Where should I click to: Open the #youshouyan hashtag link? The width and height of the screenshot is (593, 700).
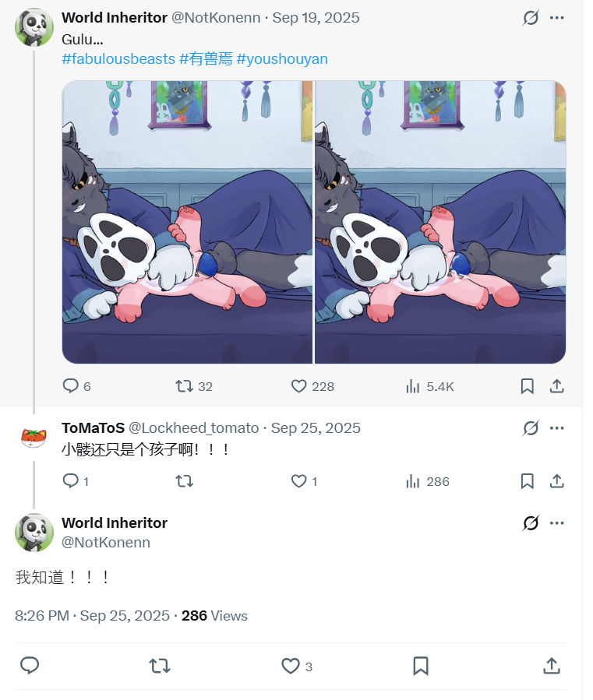click(282, 59)
